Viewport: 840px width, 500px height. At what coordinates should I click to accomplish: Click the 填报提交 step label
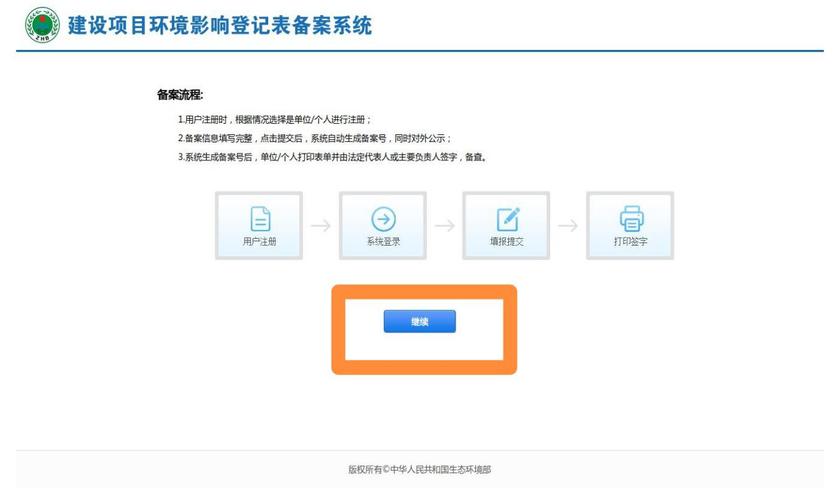tap(507, 242)
